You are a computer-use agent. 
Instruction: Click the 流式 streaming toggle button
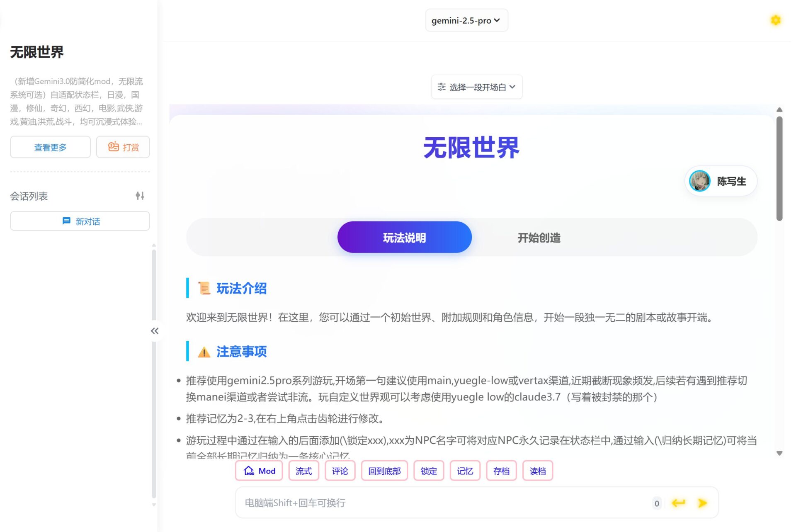click(303, 471)
